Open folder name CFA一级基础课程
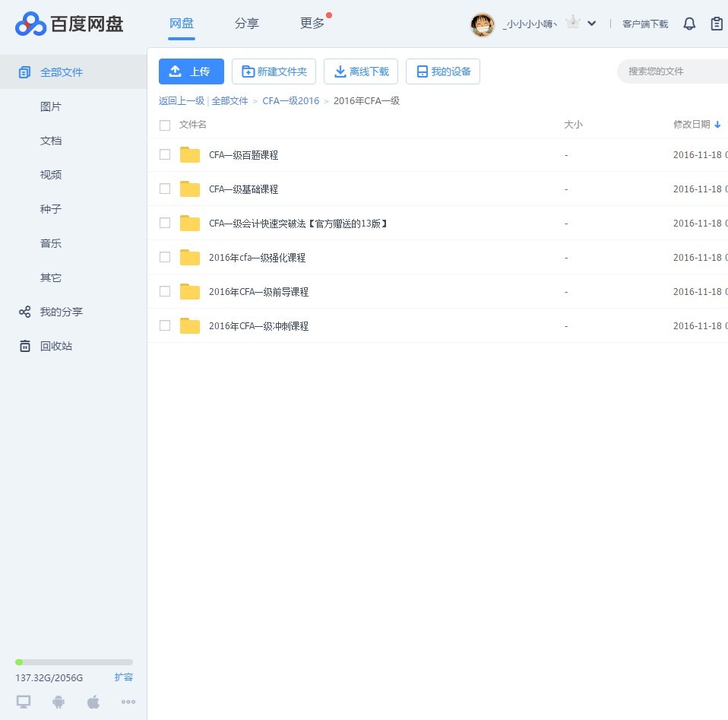The image size is (728, 720). [243, 189]
